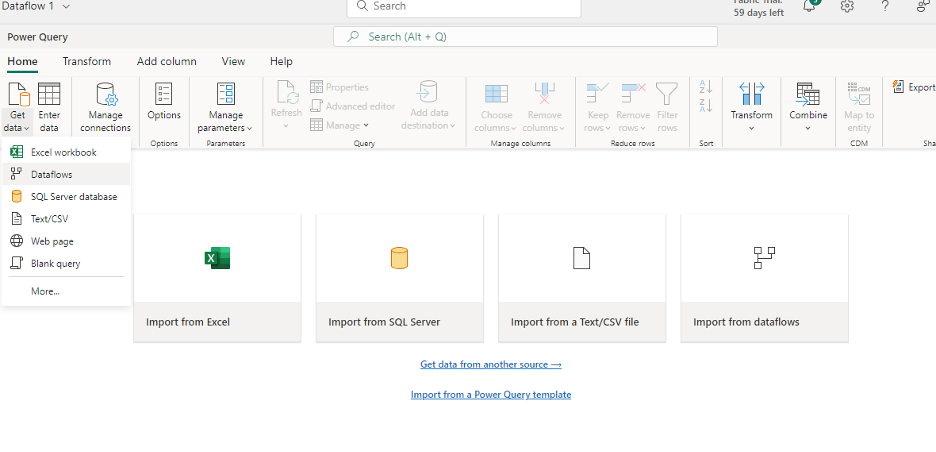Click the Import from dataflows card
This screenshot has height=452, width=936.
(x=765, y=278)
